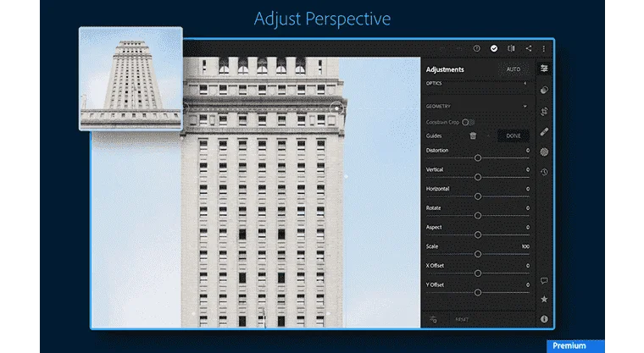
Task: Click the Adjust Perspective title
Action: click(322, 19)
